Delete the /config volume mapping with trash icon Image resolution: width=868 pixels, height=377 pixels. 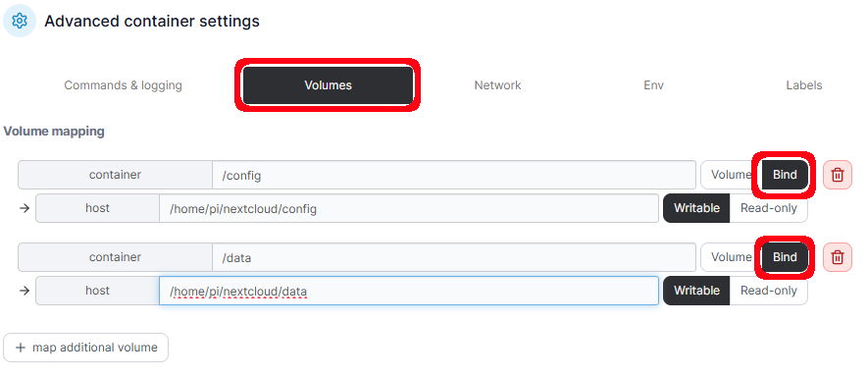(x=837, y=175)
